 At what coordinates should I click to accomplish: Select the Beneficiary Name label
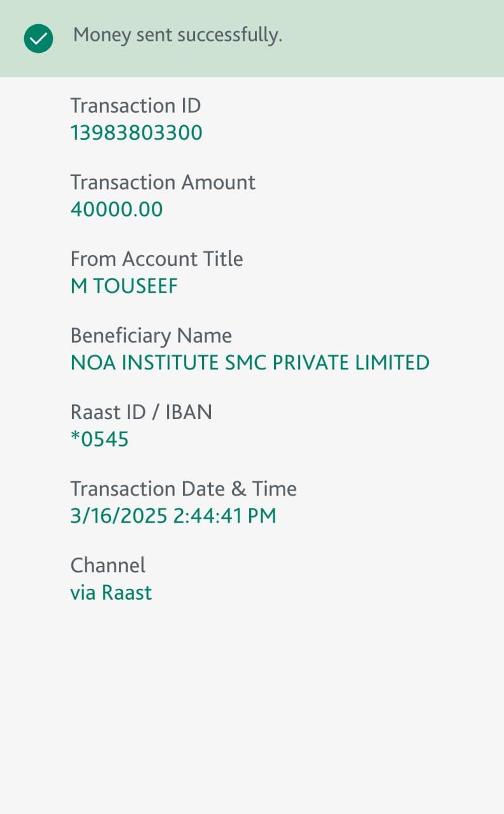tap(151, 336)
